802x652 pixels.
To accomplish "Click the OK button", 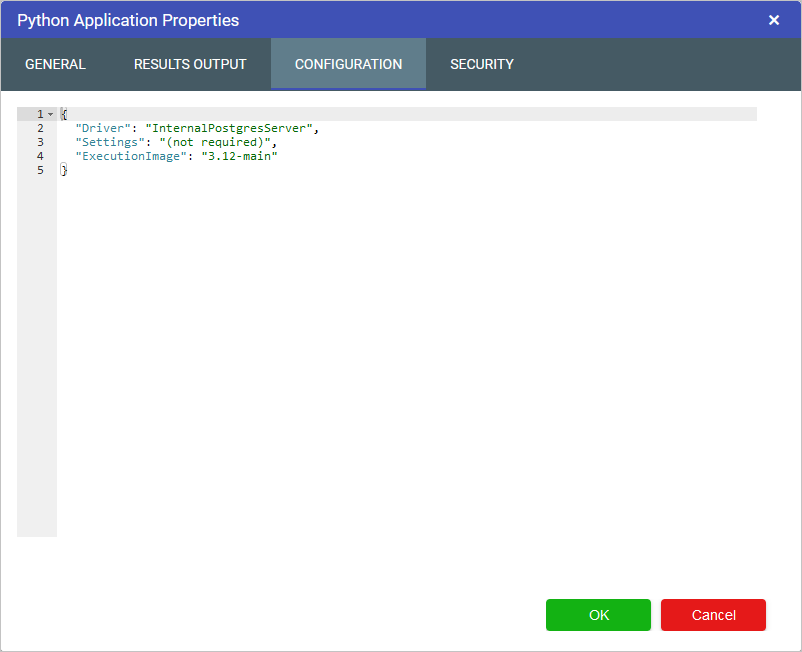I will point(598,615).
